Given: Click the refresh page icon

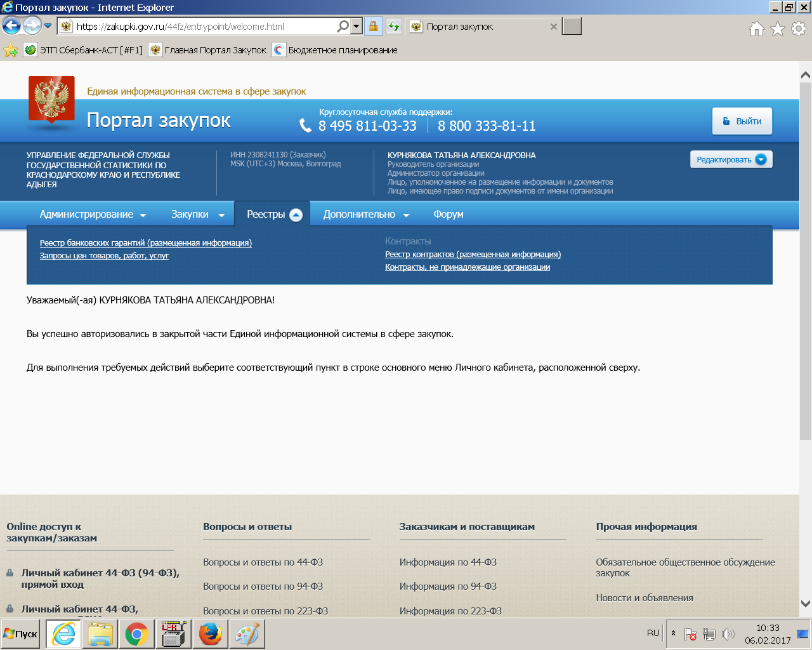Looking at the screenshot, I should [x=394, y=26].
